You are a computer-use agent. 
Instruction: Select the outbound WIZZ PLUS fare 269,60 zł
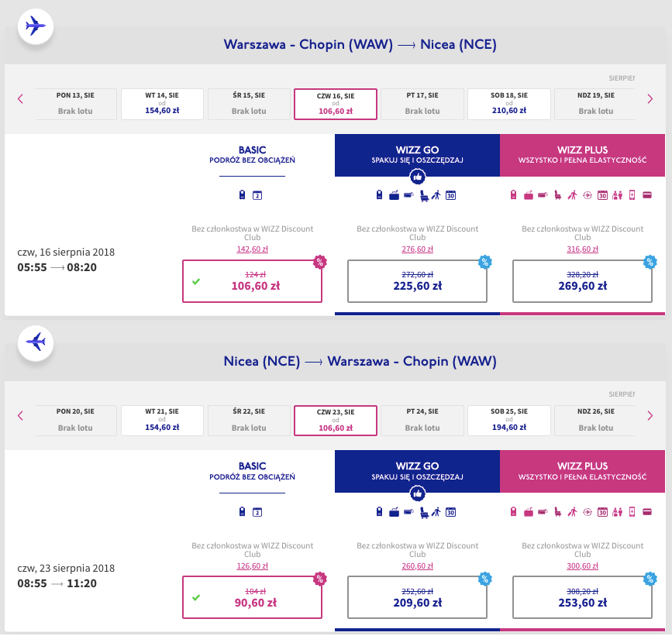pos(582,280)
